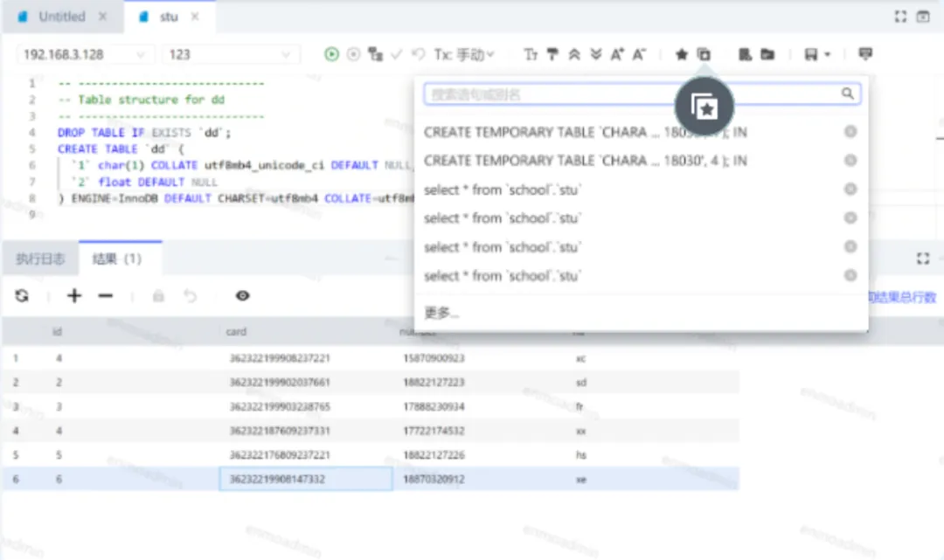Open the Tx 手动 transaction mode dropdown
This screenshot has height=560, width=944.
click(464, 55)
